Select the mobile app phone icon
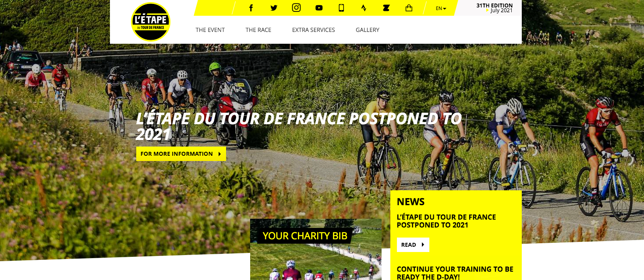Screen dimensions: 644x280 pos(341,8)
